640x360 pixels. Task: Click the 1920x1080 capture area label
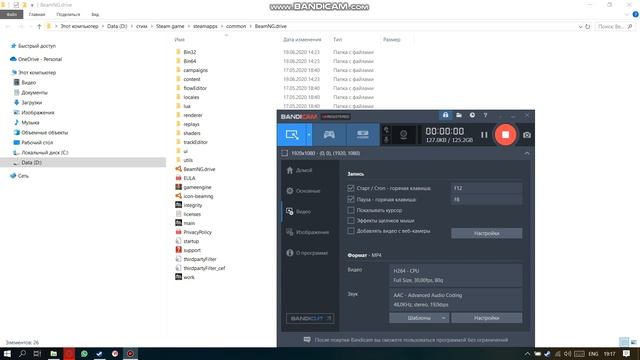click(x=326, y=153)
